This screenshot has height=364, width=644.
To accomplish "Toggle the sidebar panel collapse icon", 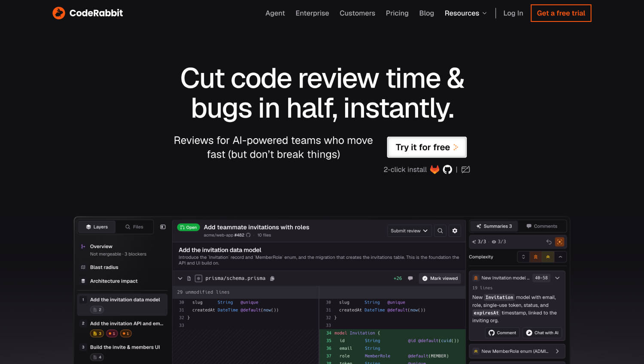I will pos(163,227).
